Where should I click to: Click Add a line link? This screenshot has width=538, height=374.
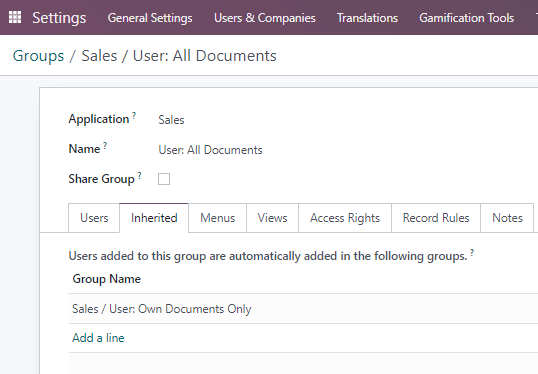[98, 338]
